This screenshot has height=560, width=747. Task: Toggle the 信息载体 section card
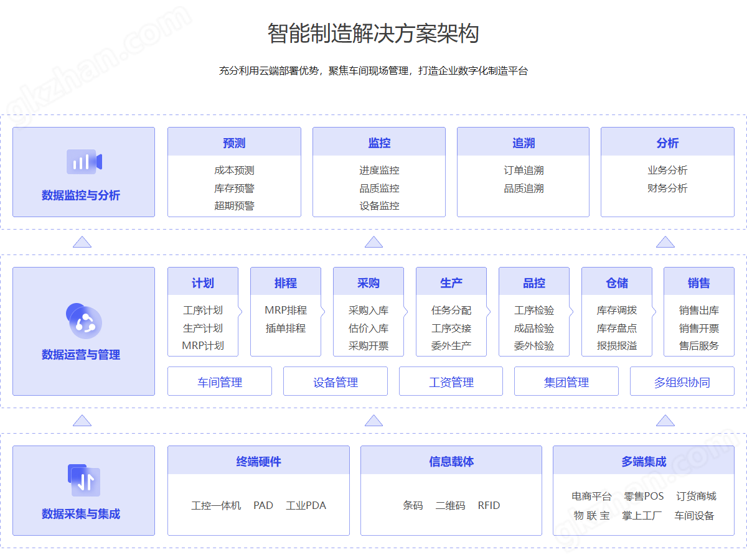tap(451, 490)
